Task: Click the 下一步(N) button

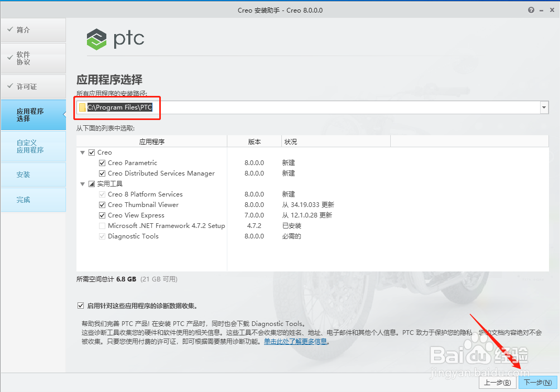Action: 538,383
